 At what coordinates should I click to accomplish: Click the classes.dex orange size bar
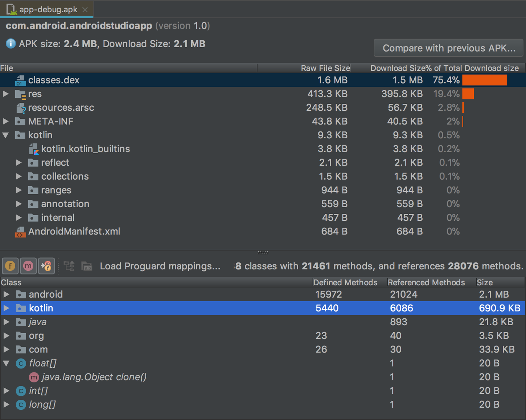(485, 80)
